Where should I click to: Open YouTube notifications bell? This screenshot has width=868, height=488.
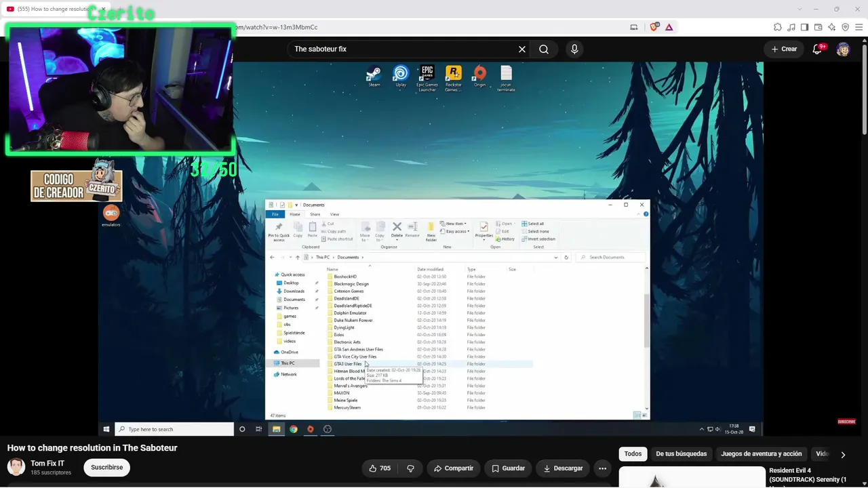pyautogui.click(x=818, y=49)
